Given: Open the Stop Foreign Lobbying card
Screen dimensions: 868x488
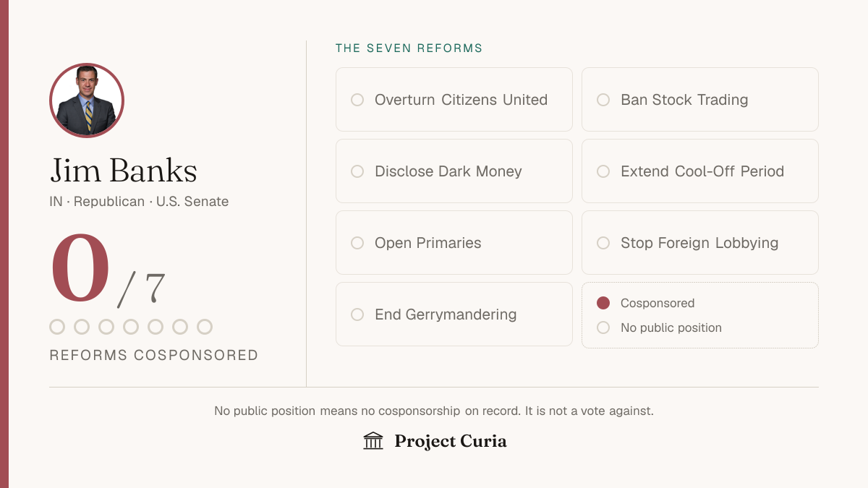Looking at the screenshot, I should [x=700, y=243].
